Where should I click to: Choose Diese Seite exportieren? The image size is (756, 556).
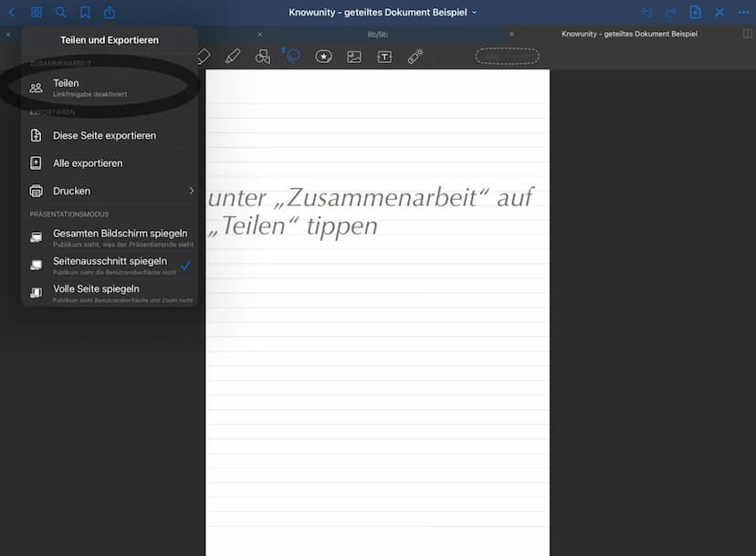[x=110, y=135]
